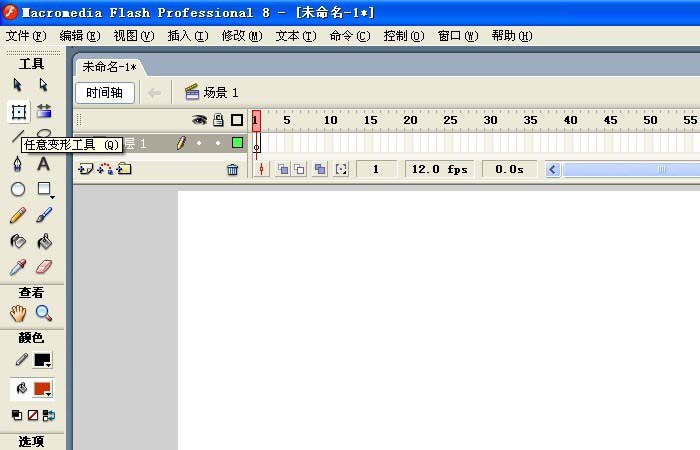This screenshot has height=450, width=700.
Task: Toggle Onion Skin in timeline
Action: pos(283,169)
